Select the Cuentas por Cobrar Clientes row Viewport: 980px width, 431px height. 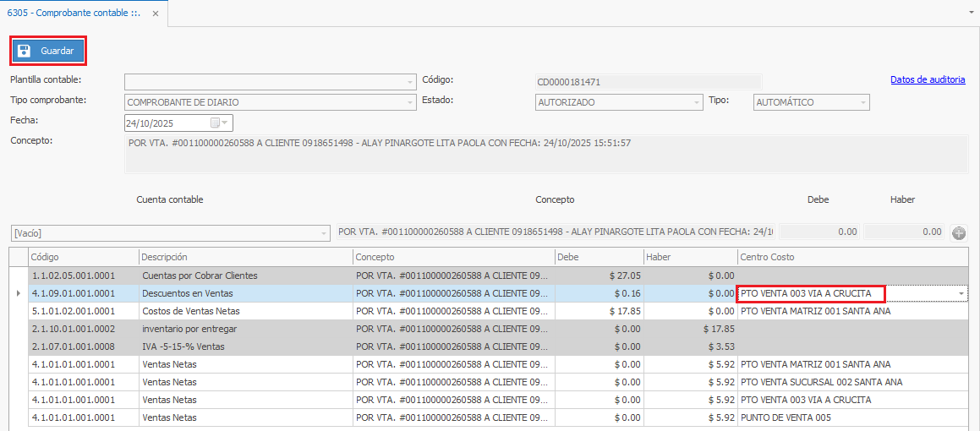point(200,276)
